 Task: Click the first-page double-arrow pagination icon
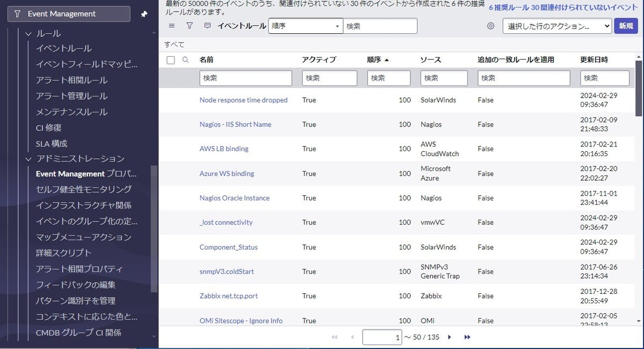334,337
